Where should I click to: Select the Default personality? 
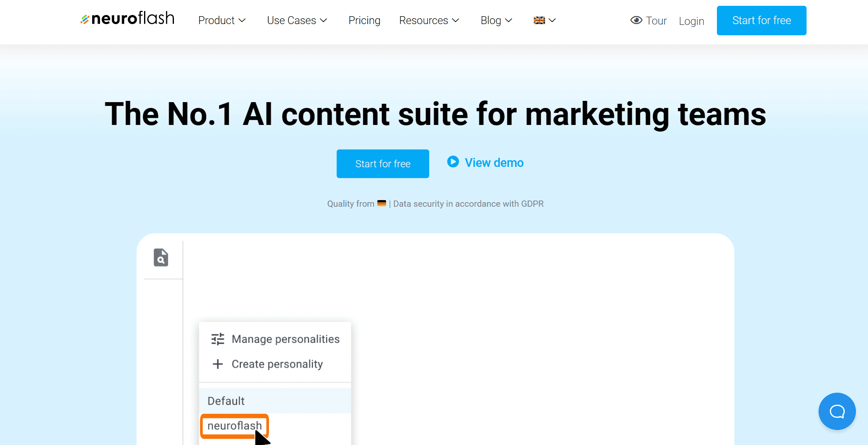tap(275, 401)
